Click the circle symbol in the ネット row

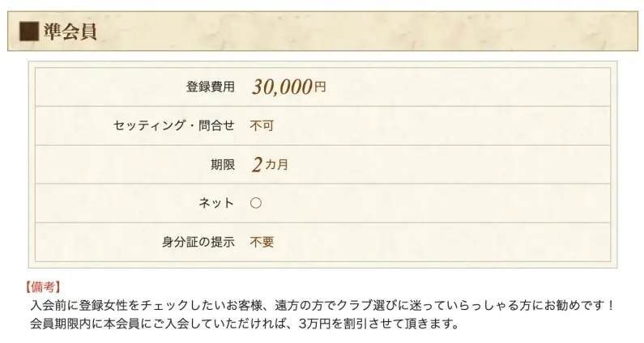pos(256,203)
